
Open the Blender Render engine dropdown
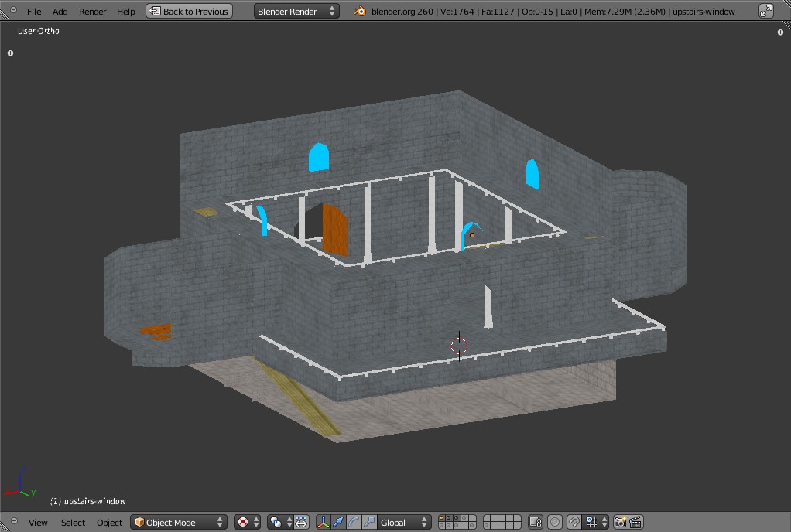point(296,12)
